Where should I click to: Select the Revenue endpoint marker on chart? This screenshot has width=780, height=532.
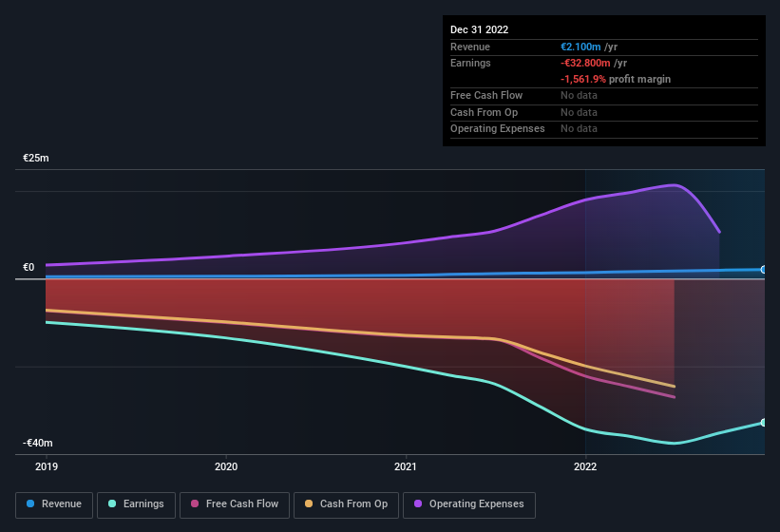tap(764, 270)
